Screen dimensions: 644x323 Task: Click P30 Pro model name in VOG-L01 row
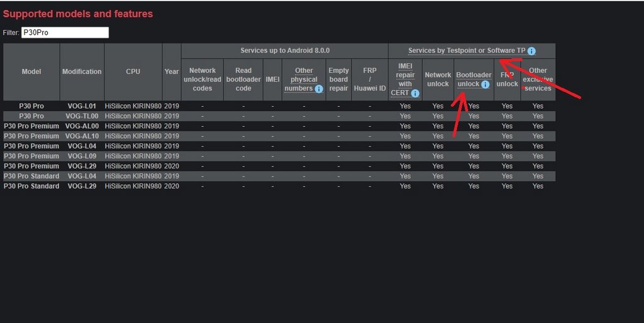coord(31,106)
